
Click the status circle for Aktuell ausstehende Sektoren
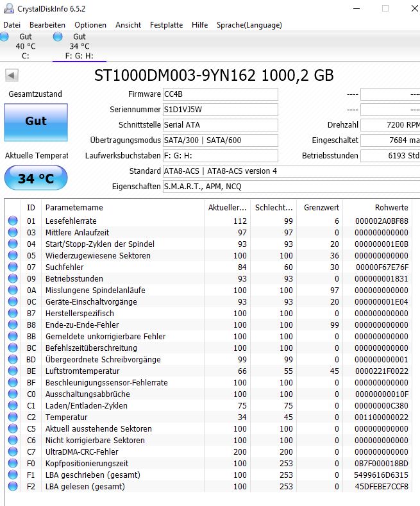(13, 428)
